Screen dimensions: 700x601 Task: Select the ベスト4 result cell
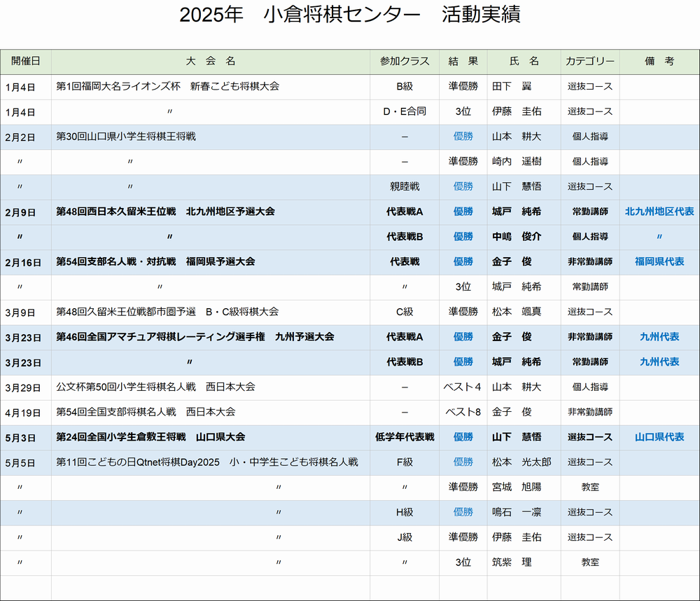click(x=463, y=387)
